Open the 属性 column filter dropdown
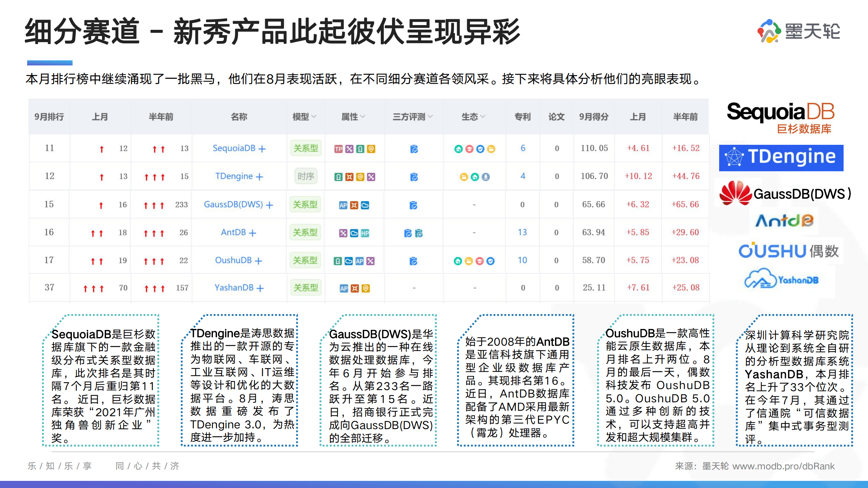 tap(363, 116)
